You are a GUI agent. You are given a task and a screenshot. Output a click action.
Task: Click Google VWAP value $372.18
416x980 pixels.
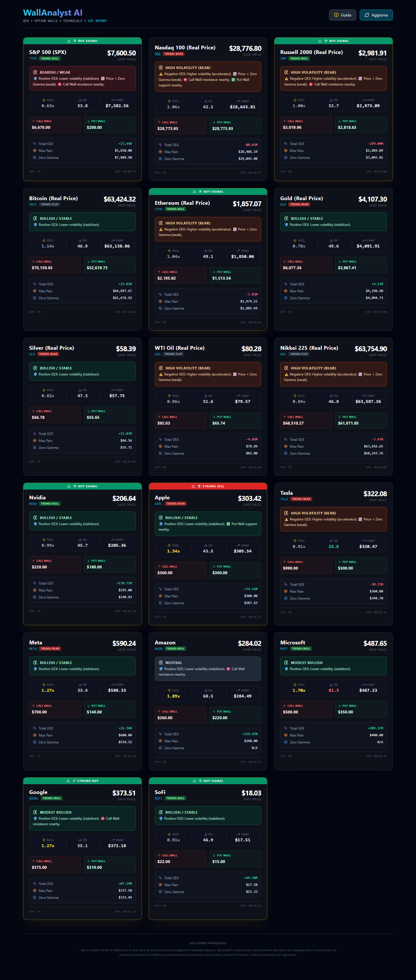click(x=117, y=846)
